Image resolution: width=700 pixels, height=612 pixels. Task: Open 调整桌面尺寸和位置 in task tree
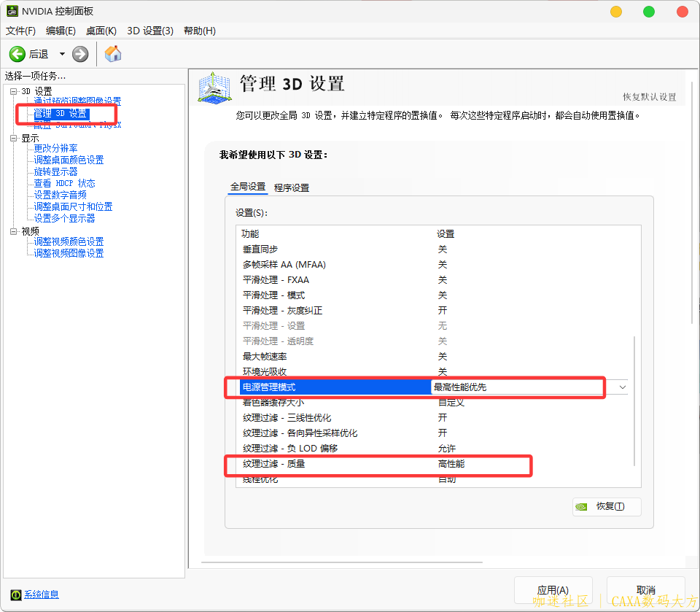pyautogui.click(x=73, y=206)
